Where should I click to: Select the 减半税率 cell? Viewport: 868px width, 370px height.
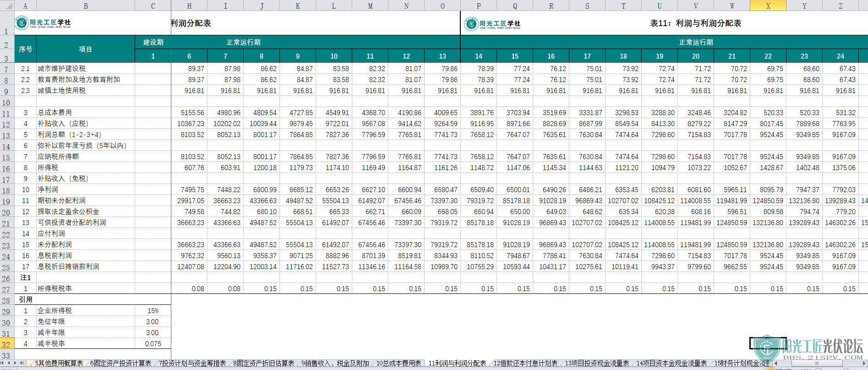(x=86, y=344)
